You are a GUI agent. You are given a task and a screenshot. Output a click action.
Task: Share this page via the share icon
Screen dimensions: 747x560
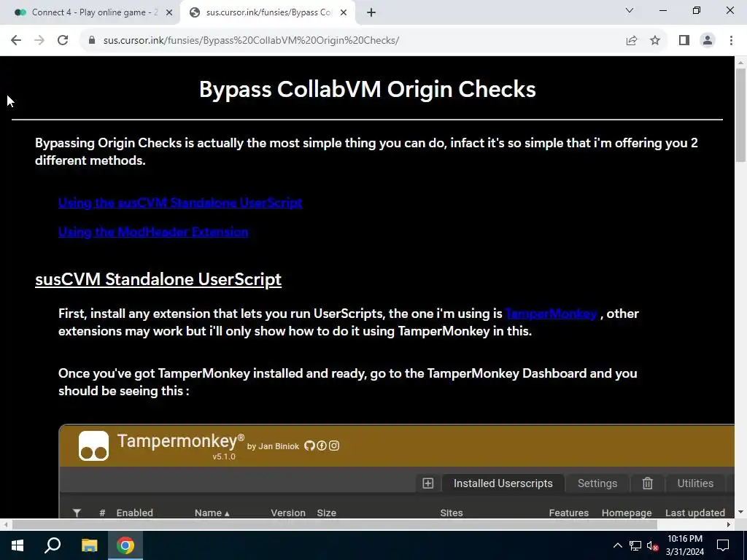click(632, 41)
